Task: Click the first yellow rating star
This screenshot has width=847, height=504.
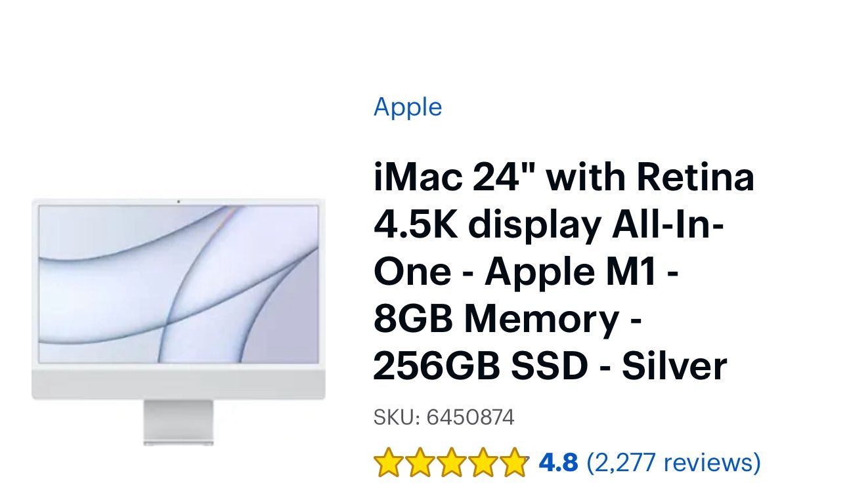Action: [389, 463]
